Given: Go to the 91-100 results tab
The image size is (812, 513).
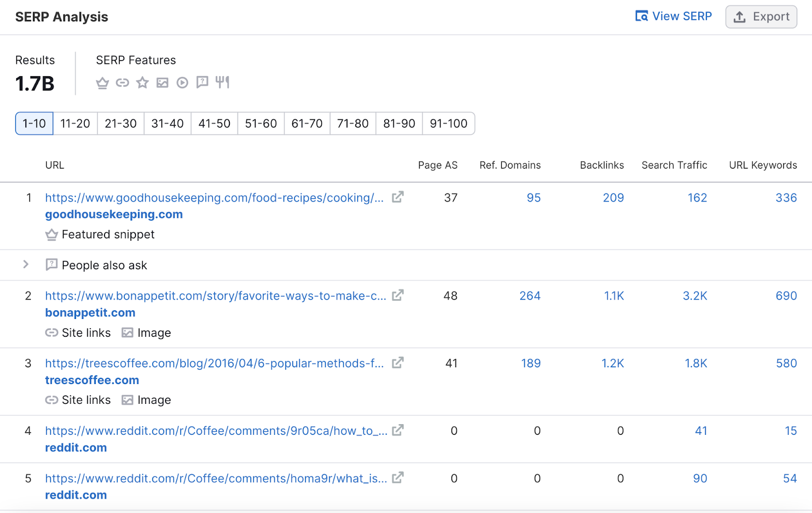Looking at the screenshot, I should pyautogui.click(x=449, y=123).
